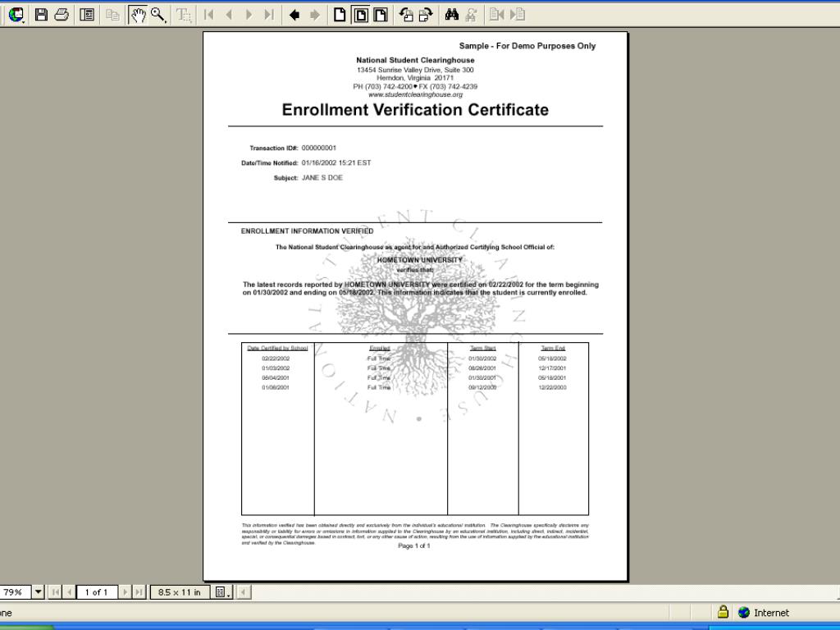The height and width of the screenshot is (630, 840).
Task: Go to next page from top toolbar
Action: [249, 15]
